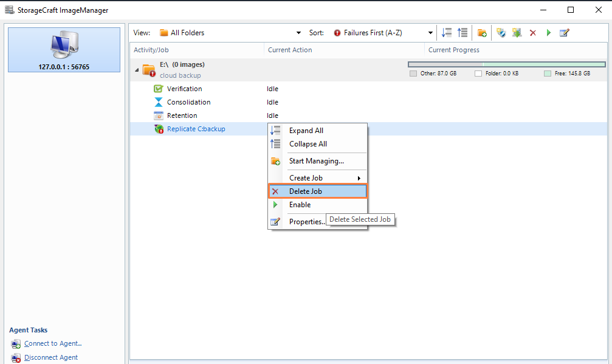Click the green-arrow headstart job toolbar icon
The width and height of the screenshot is (612, 364).
pos(517,33)
